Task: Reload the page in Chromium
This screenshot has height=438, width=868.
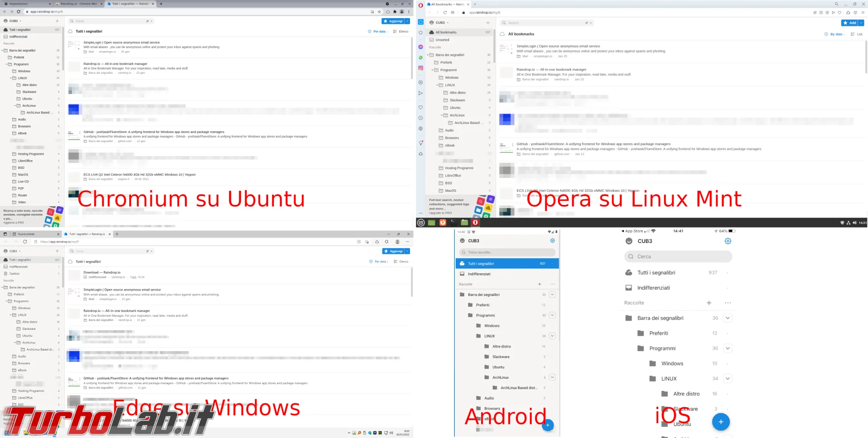Action: point(18,12)
